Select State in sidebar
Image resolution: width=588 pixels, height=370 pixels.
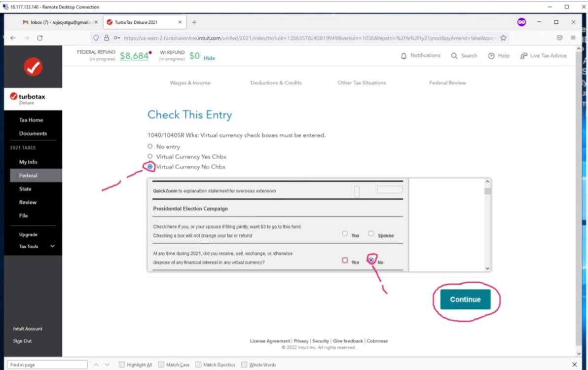25,189
